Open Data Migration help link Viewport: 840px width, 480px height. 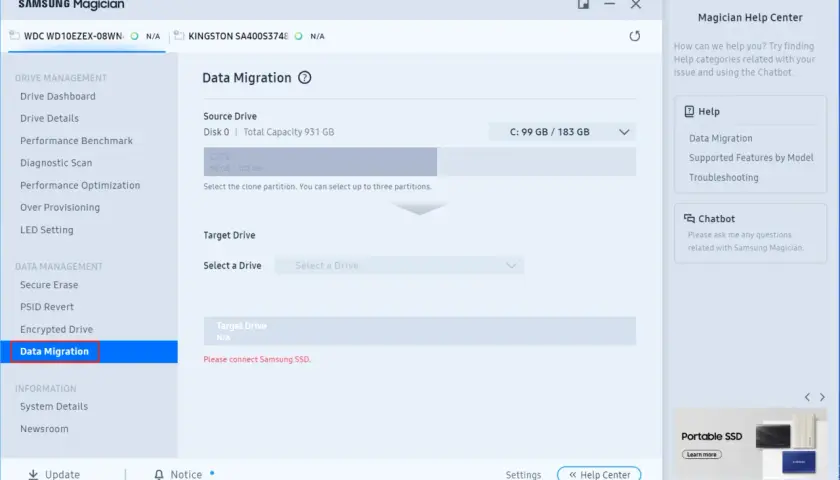(721, 138)
